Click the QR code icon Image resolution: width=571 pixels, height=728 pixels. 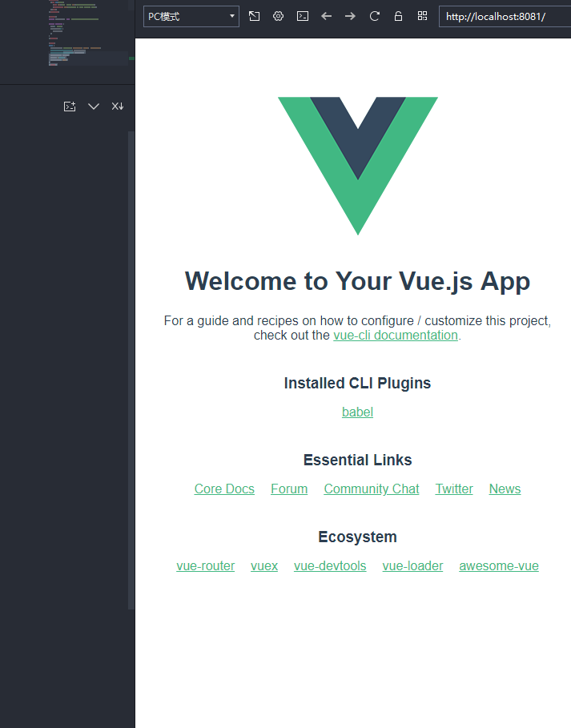tap(423, 16)
